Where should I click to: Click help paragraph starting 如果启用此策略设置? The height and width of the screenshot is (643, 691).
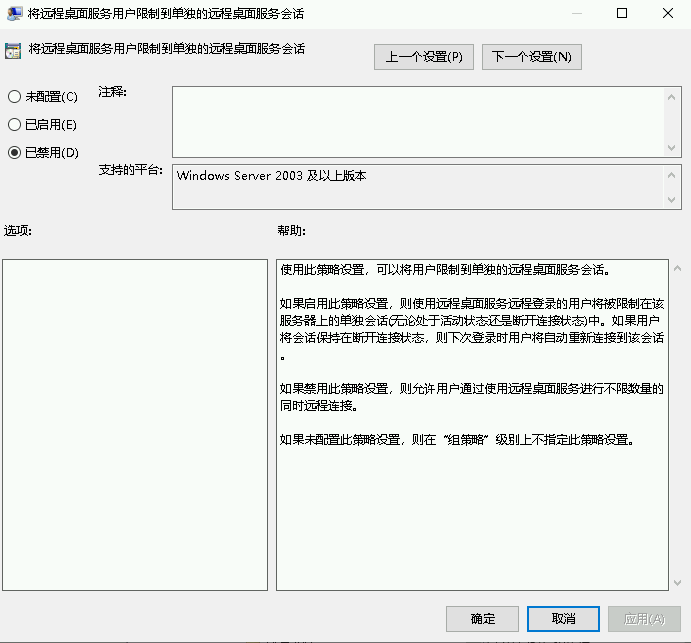coord(472,329)
